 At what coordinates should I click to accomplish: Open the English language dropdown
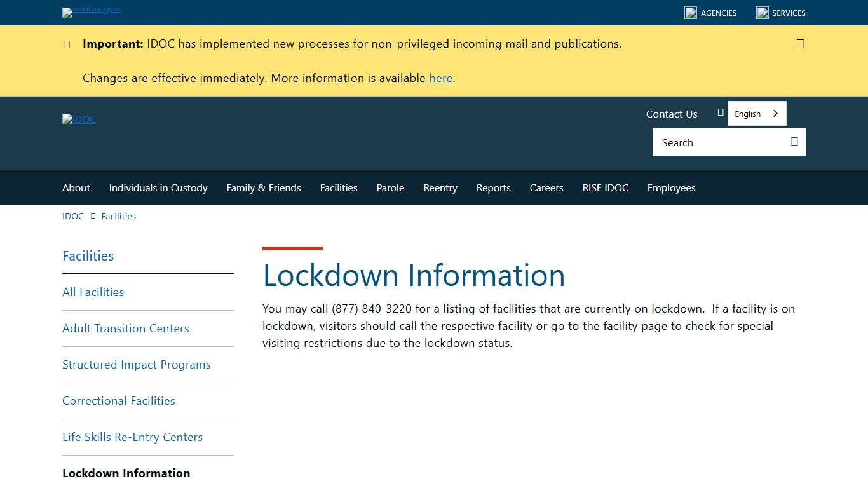(x=757, y=113)
